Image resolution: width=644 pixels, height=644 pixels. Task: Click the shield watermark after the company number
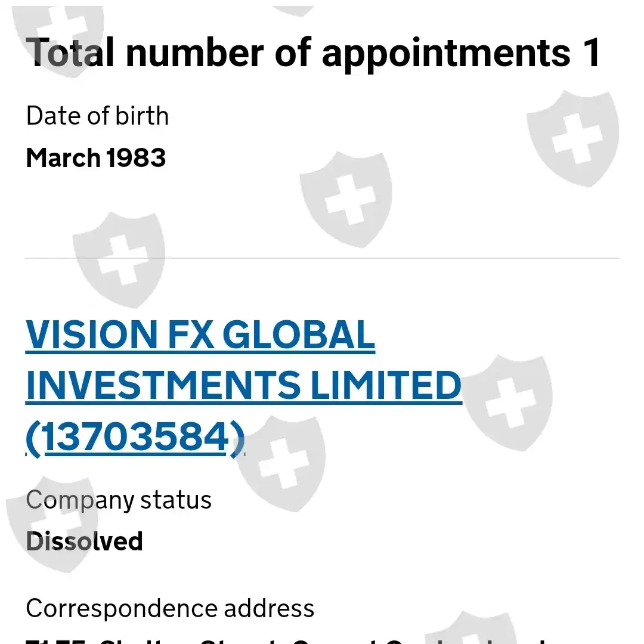280,463
